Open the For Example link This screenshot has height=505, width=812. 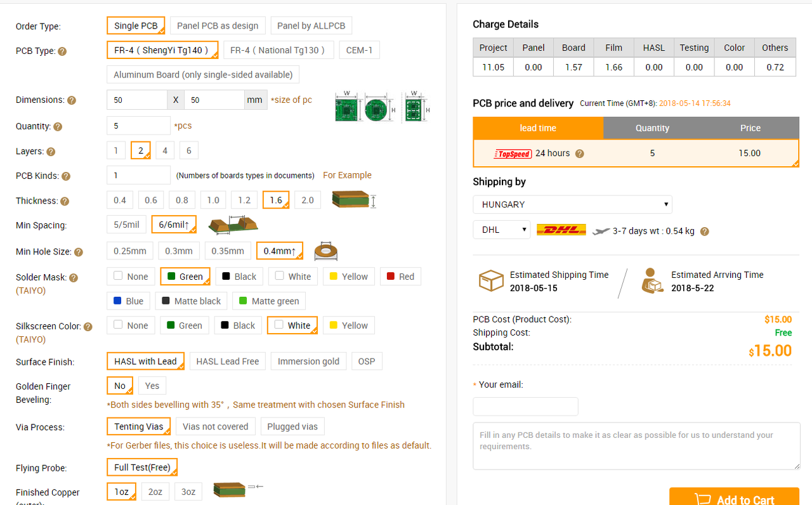(347, 175)
